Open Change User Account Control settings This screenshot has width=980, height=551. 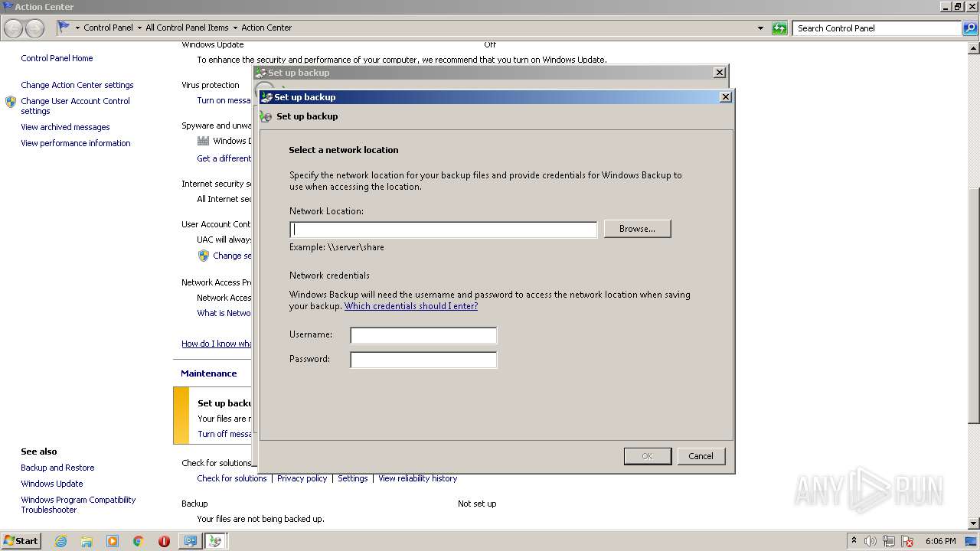pos(75,106)
